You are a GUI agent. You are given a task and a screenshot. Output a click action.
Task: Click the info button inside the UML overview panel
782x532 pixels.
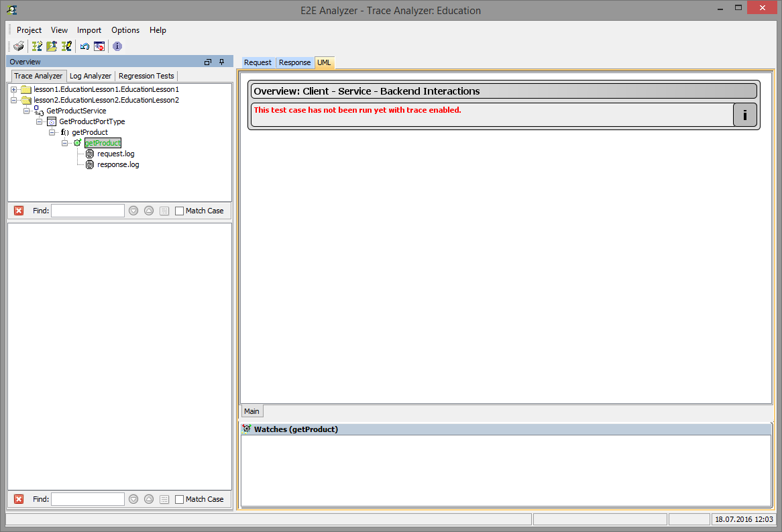tap(744, 115)
